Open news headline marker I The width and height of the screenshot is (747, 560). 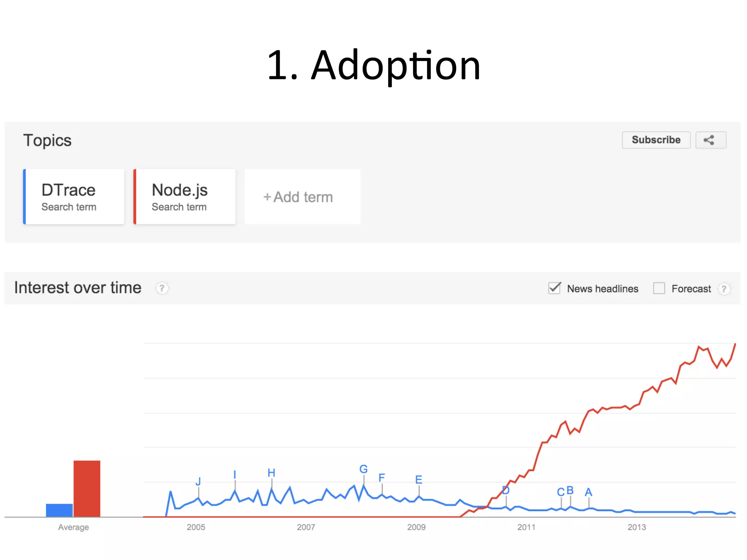click(235, 474)
